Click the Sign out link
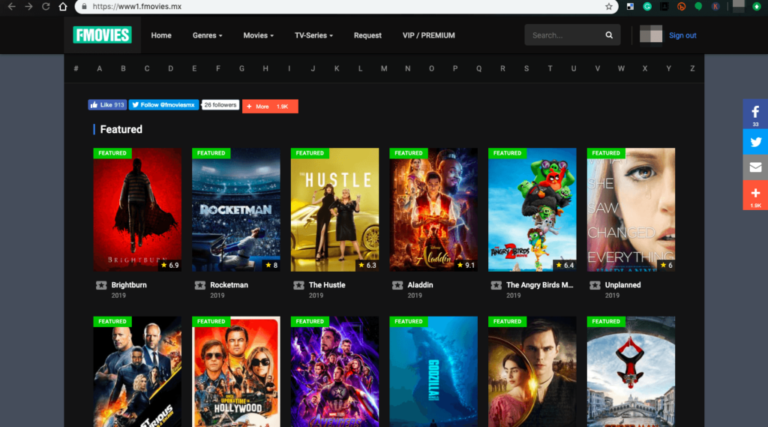 (682, 35)
